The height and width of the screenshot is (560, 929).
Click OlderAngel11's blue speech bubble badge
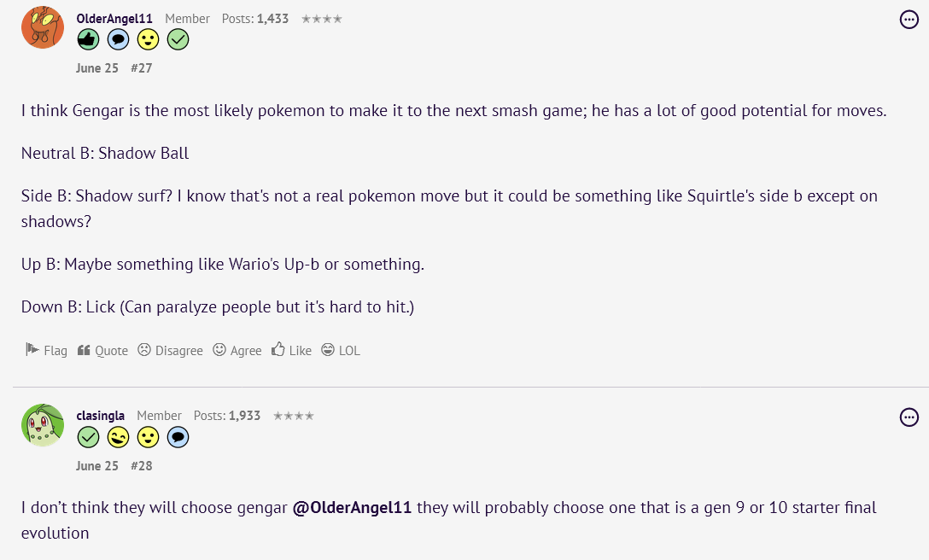[x=118, y=40]
